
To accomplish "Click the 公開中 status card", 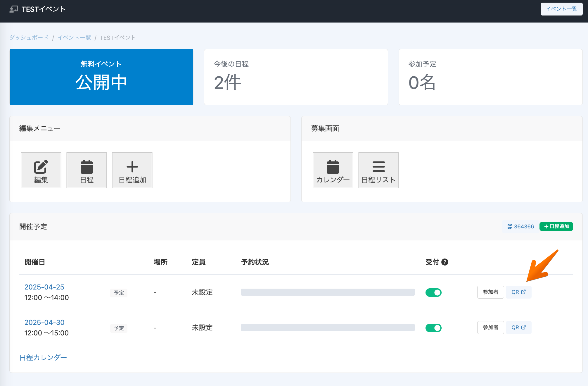I will [101, 77].
